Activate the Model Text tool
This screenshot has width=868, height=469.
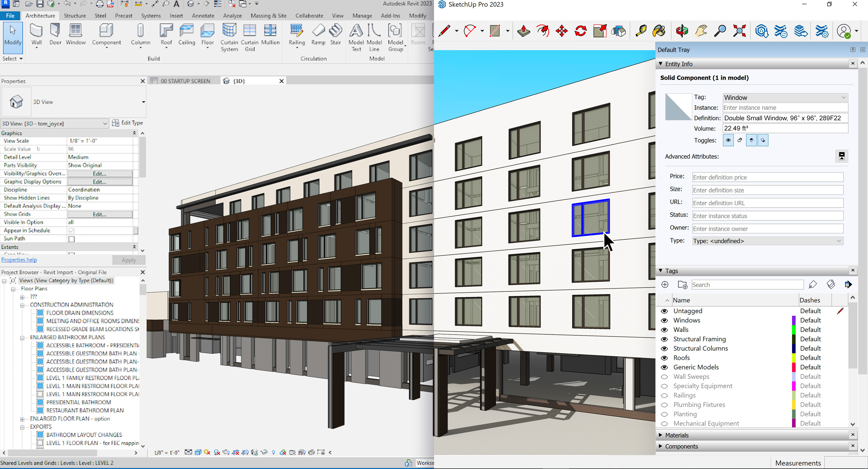click(x=356, y=37)
